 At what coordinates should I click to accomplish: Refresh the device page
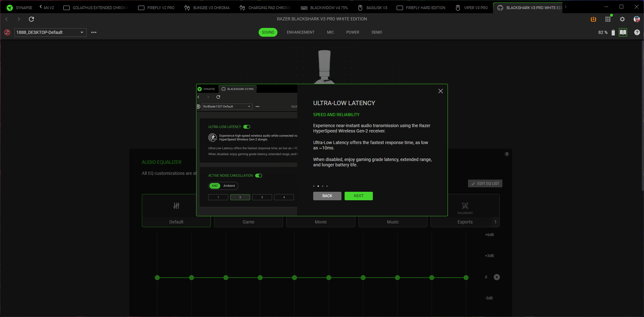coord(31,19)
